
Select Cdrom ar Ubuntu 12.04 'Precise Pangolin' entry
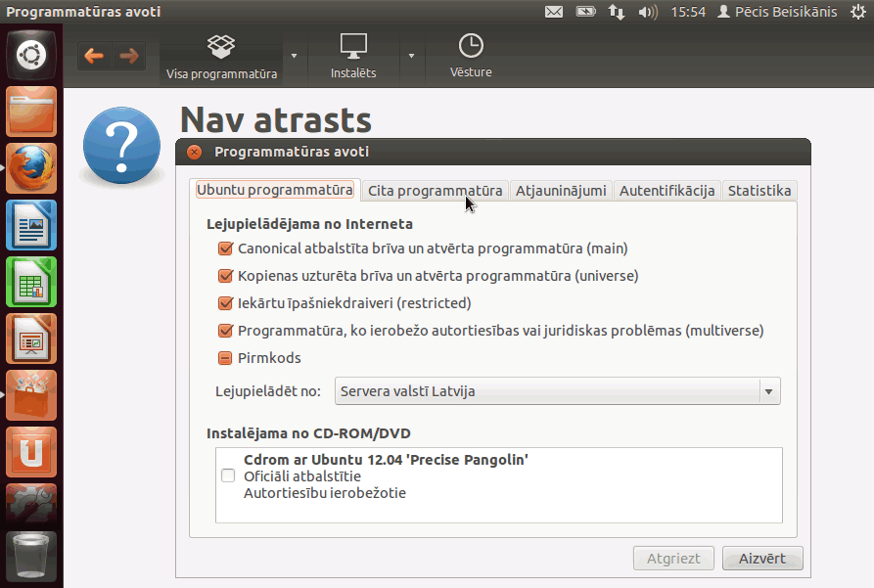499,475
